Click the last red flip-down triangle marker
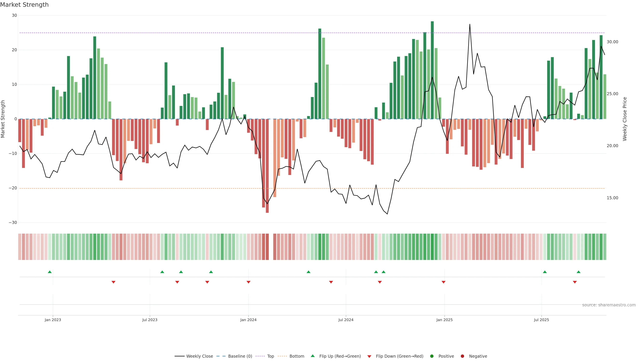 coord(575,282)
